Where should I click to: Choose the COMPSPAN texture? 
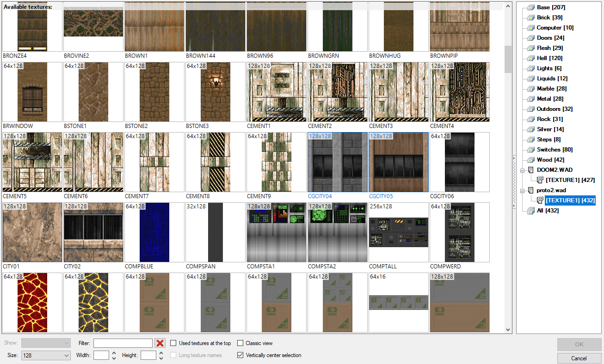[x=215, y=232]
